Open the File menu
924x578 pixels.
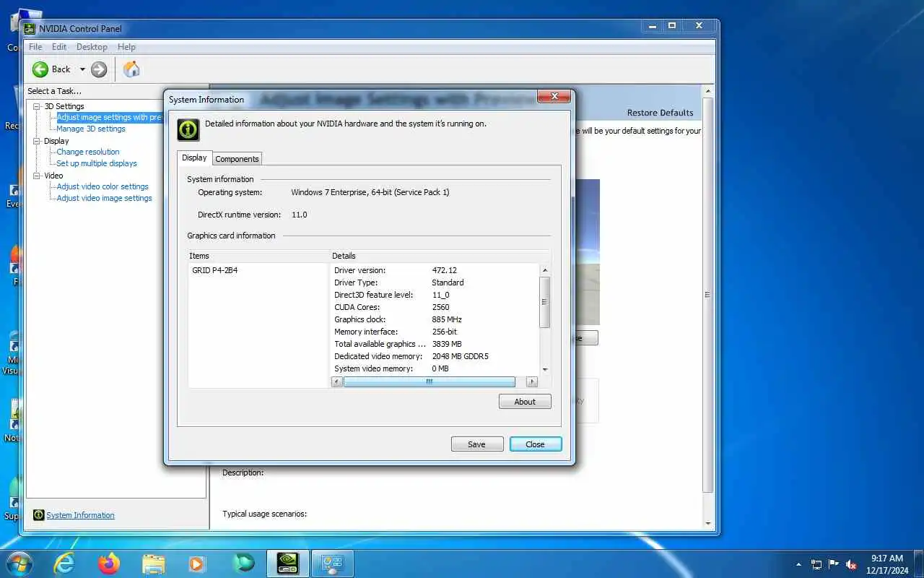[35, 47]
